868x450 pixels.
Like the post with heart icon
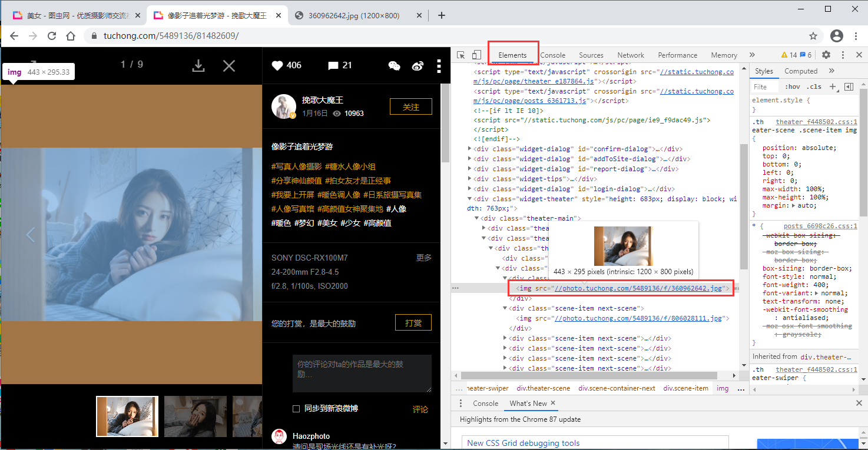coord(277,65)
